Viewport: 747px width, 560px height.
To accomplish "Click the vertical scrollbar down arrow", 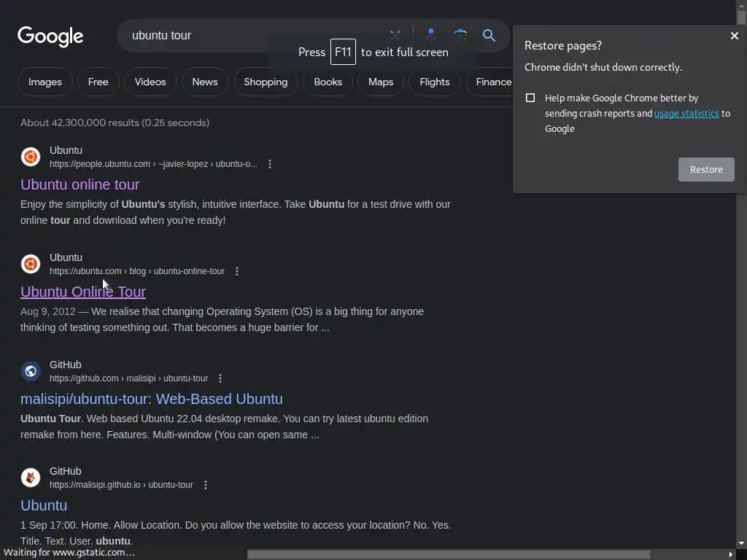I will (x=741, y=543).
